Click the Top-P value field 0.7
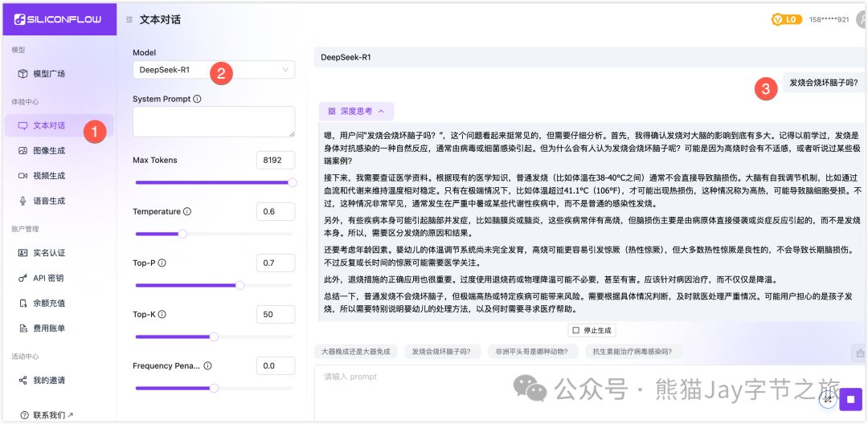 (276, 263)
